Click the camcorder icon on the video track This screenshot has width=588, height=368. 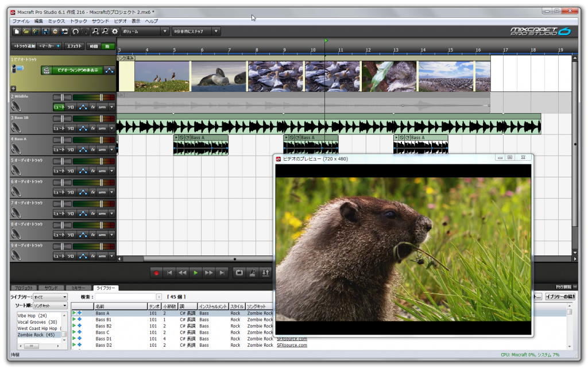point(17,68)
